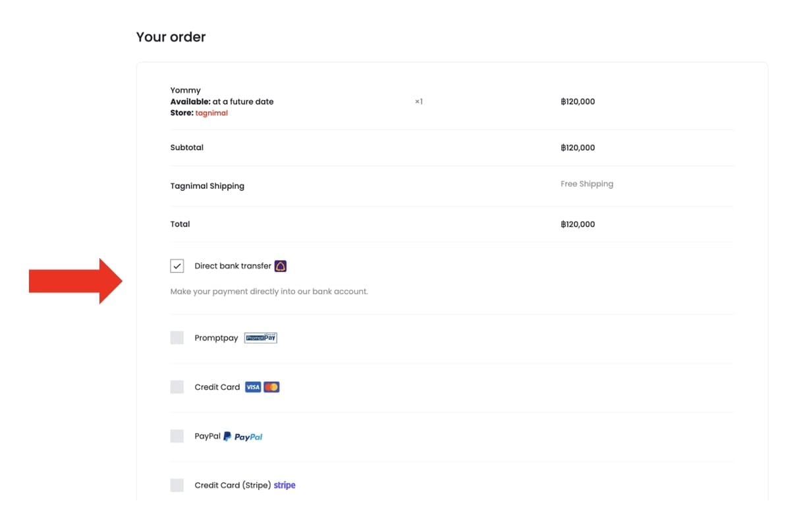Viewport: 805px width, 532px height.
Task: Click the Promptpay text label
Action: click(x=216, y=338)
